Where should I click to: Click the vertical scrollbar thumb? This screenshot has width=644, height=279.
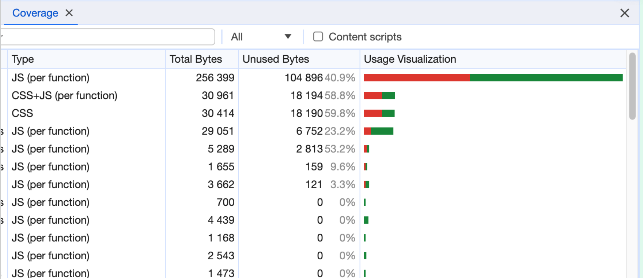click(632, 86)
